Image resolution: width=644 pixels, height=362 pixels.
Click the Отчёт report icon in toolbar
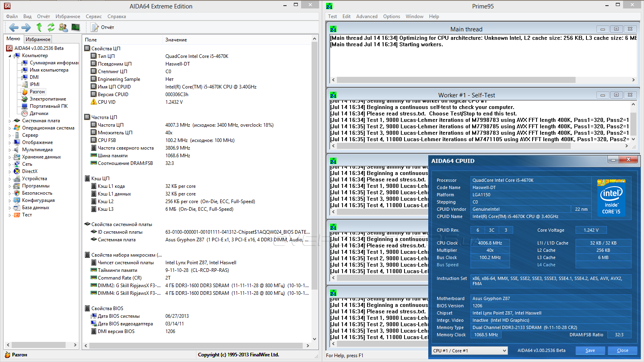(103, 27)
